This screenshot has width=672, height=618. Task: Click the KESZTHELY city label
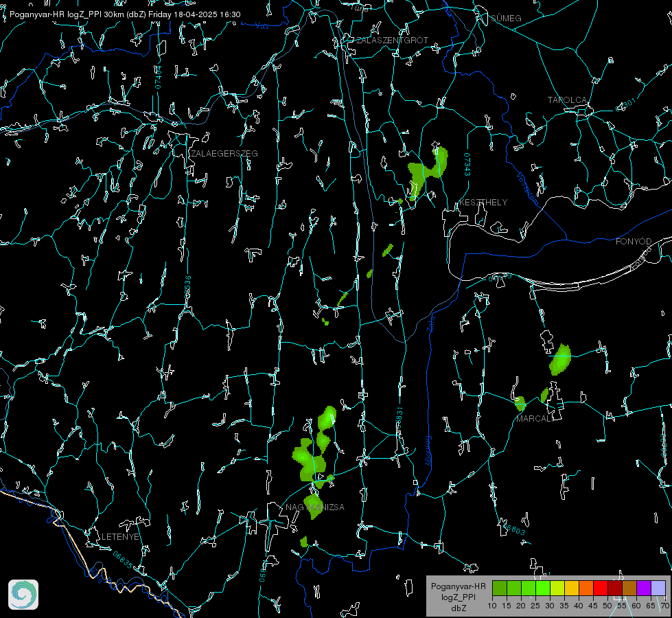[x=483, y=202]
